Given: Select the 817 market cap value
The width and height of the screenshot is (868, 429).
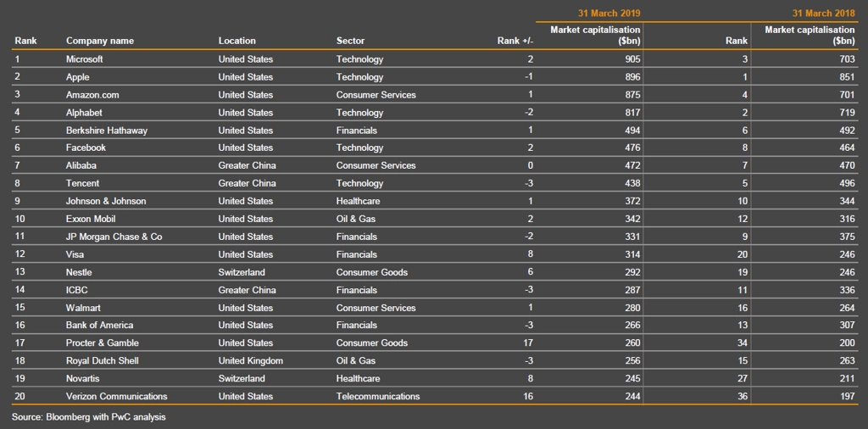Looking at the screenshot, I should (632, 113).
